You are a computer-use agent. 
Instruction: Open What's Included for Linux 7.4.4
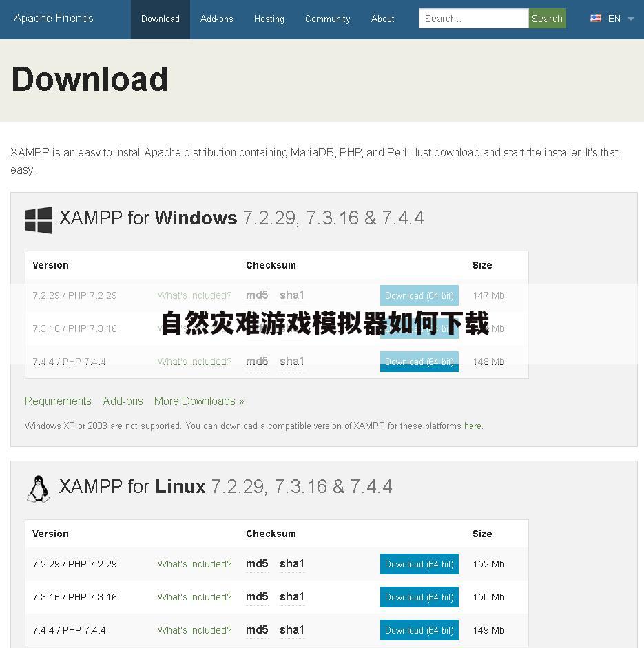pyautogui.click(x=194, y=630)
